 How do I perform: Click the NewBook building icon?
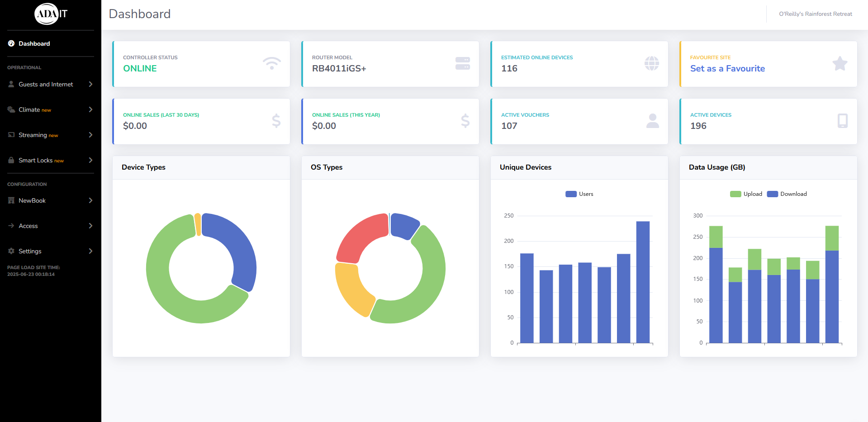point(11,200)
